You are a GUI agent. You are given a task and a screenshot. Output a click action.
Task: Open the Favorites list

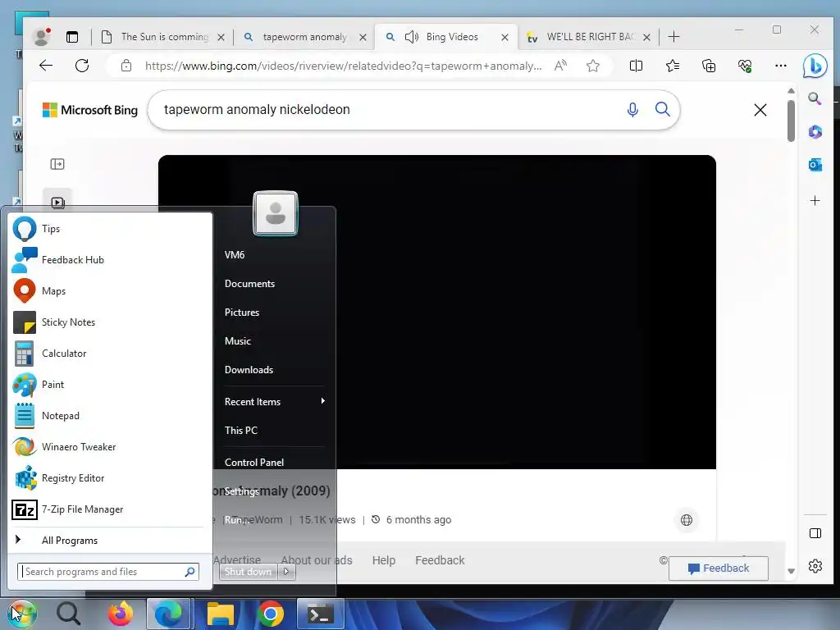click(673, 66)
